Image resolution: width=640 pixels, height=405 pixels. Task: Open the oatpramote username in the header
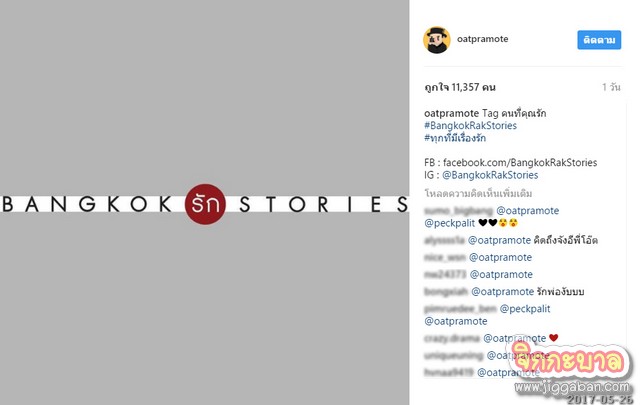[482, 39]
